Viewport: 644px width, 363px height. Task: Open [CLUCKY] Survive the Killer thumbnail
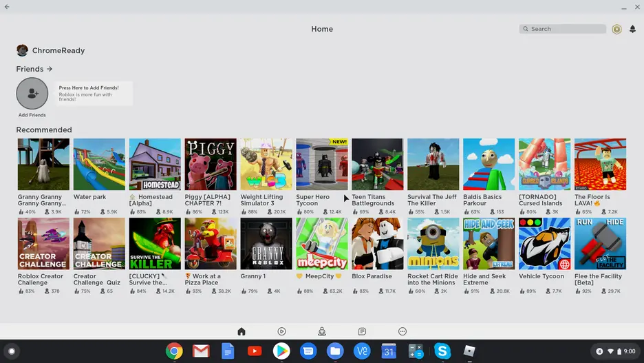pyautogui.click(x=155, y=244)
